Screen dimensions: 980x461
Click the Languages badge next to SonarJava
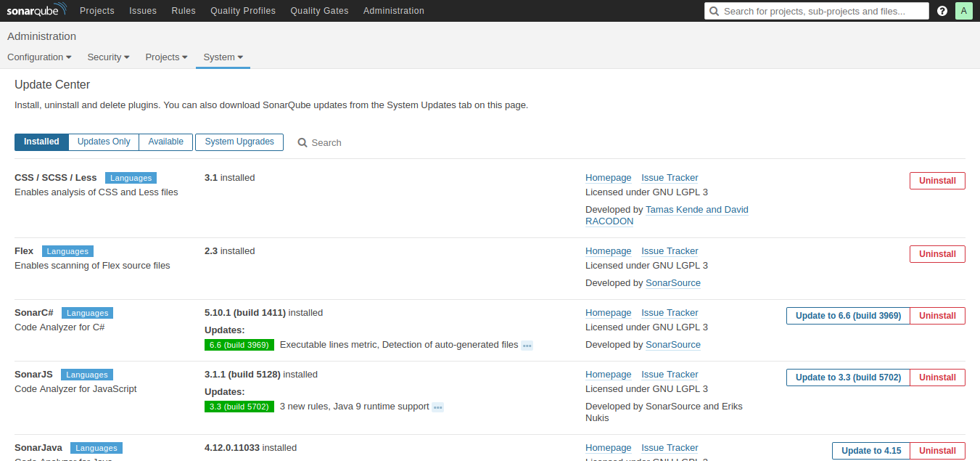pos(96,448)
